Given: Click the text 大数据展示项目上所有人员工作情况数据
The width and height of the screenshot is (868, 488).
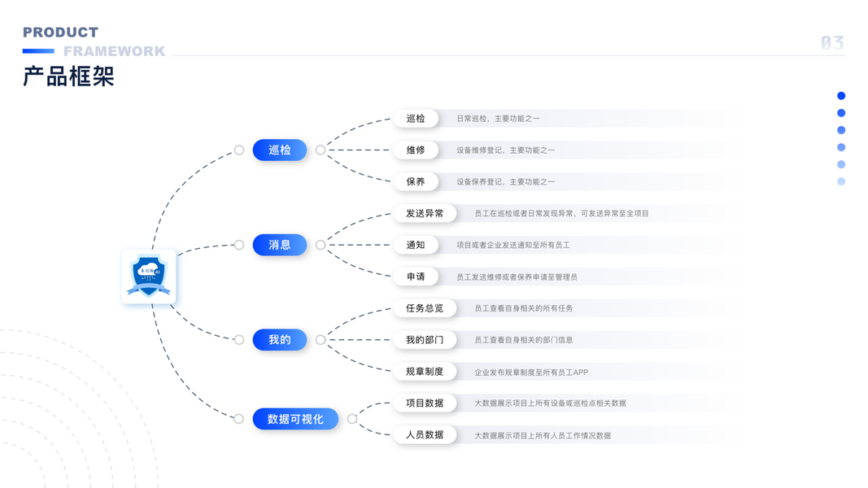Looking at the screenshot, I should 543,435.
